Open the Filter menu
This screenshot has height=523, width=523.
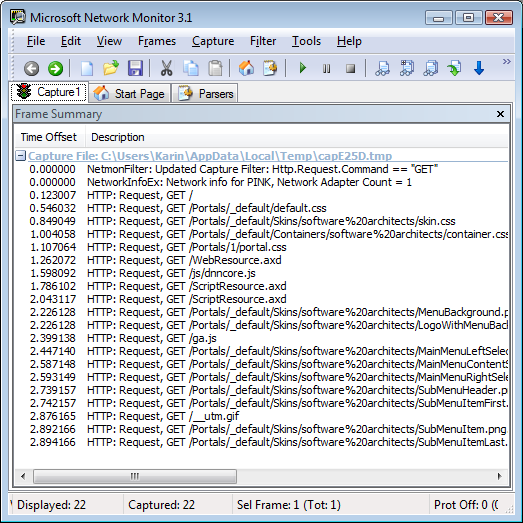click(x=263, y=41)
